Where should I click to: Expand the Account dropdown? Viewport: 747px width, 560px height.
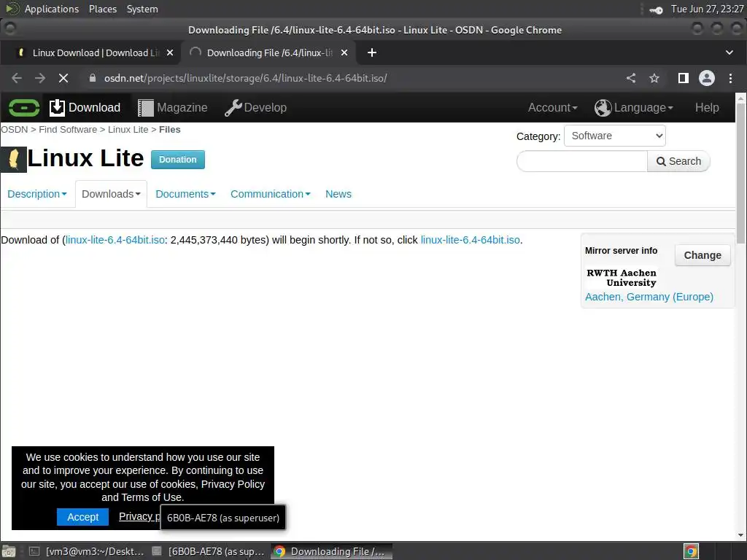(x=552, y=108)
